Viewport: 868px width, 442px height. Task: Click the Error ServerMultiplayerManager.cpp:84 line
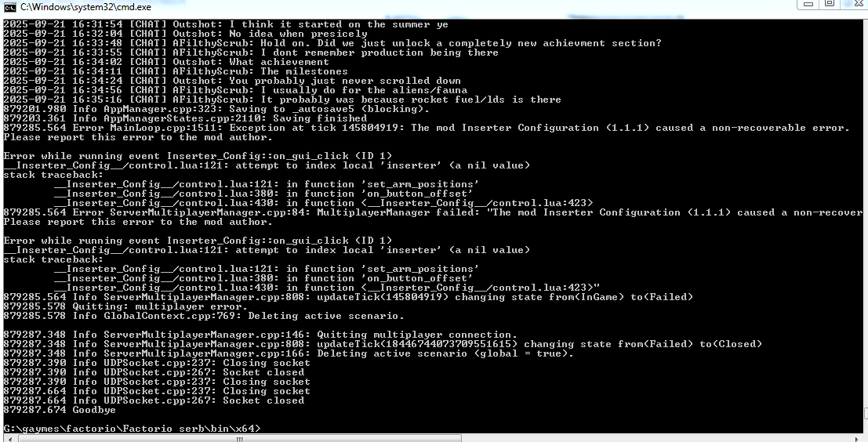(x=433, y=212)
